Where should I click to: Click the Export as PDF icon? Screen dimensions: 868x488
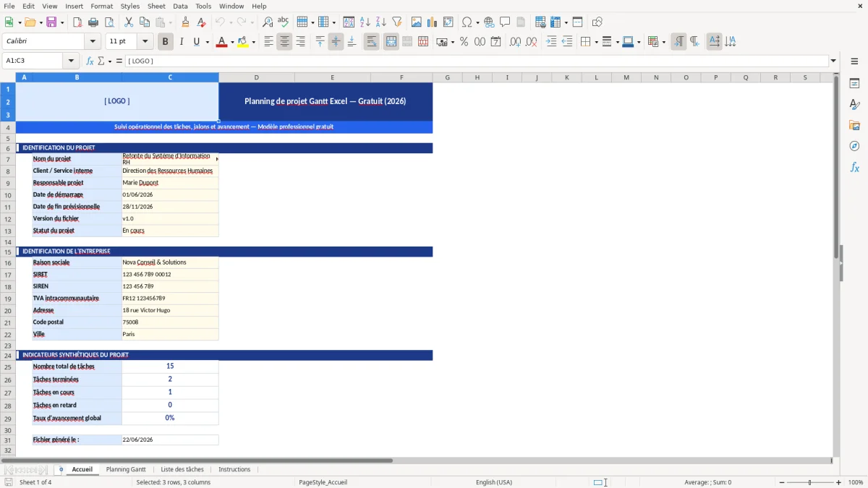pyautogui.click(x=77, y=22)
